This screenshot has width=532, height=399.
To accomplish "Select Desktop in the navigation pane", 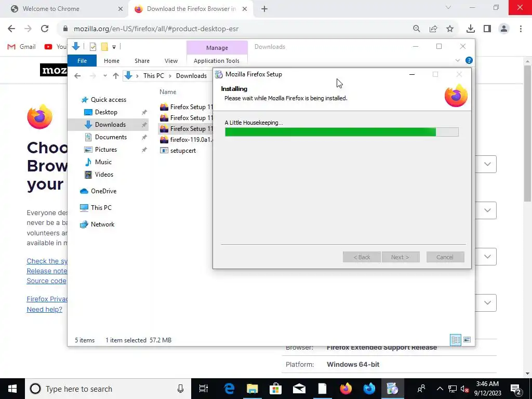I will (x=106, y=112).
